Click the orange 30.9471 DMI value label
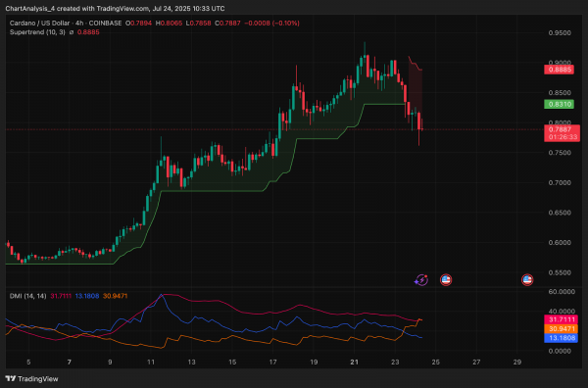 pos(561,329)
